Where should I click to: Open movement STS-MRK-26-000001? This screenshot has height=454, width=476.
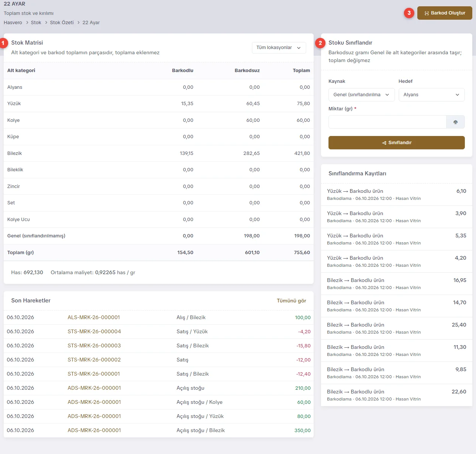94,374
